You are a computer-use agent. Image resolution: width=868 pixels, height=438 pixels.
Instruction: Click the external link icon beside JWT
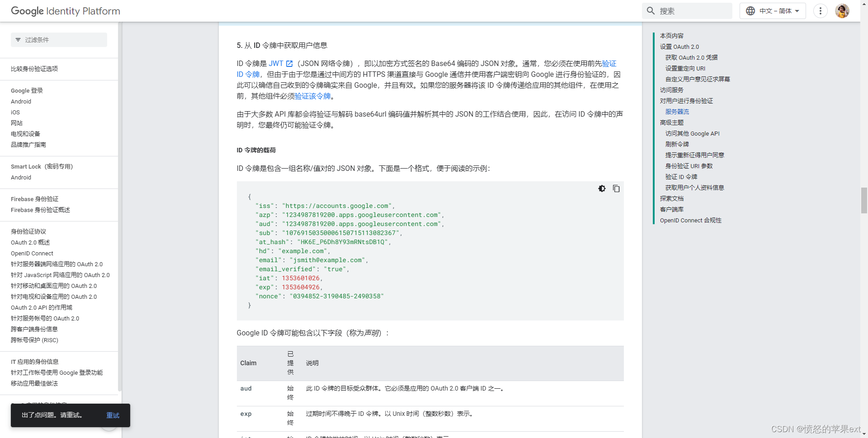289,64
